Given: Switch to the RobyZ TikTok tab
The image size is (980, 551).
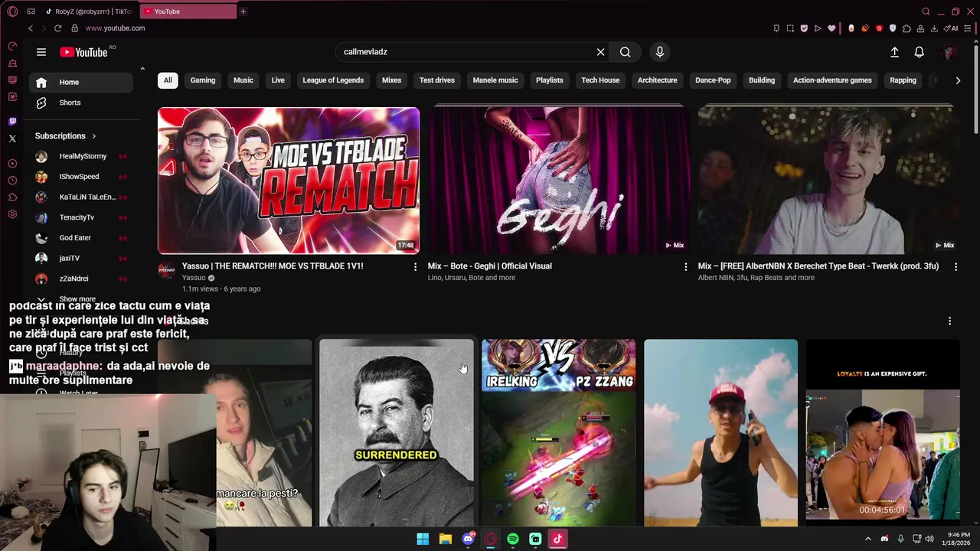Looking at the screenshot, I should coord(90,11).
